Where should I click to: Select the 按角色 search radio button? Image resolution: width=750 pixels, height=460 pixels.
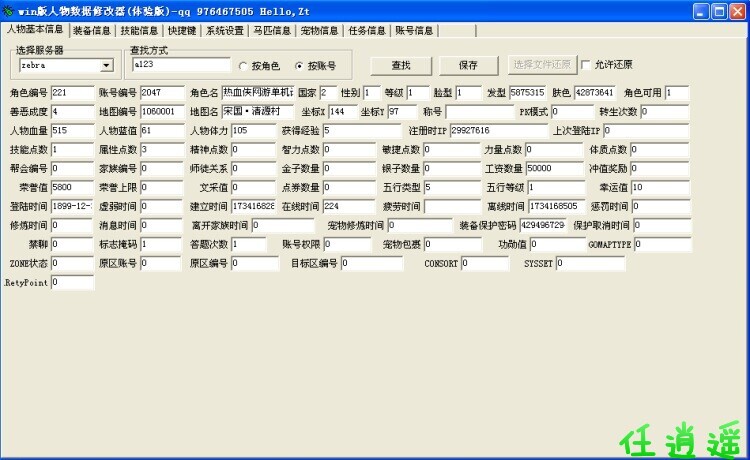coord(243,66)
